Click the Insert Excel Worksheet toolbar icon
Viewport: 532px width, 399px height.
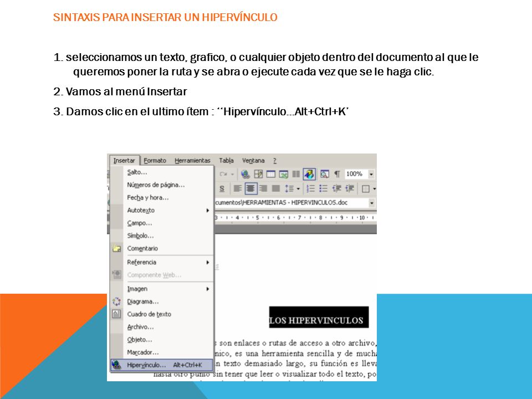(283, 174)
